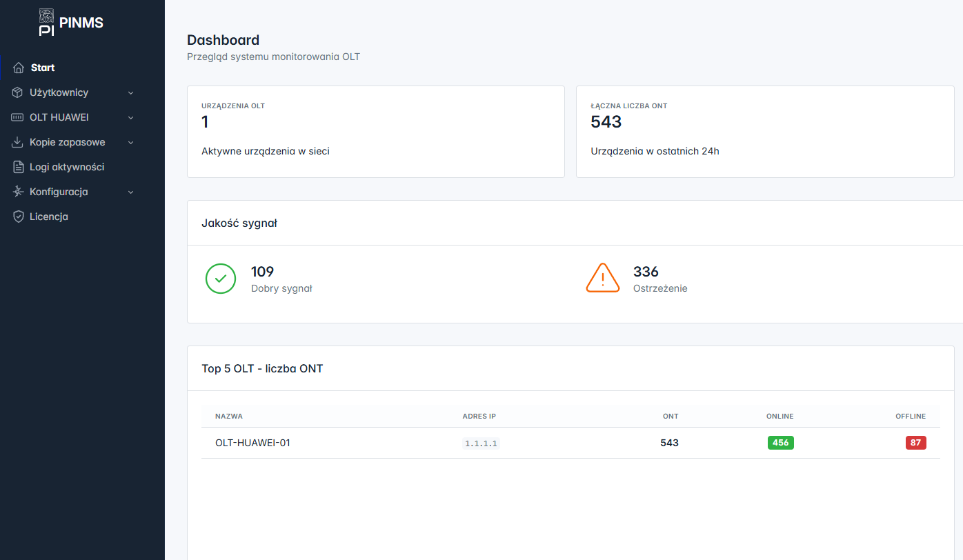Expand the Konfiguracja submenu chevron
The height and width of the screenshot is (560, 963).
point(131,192)
